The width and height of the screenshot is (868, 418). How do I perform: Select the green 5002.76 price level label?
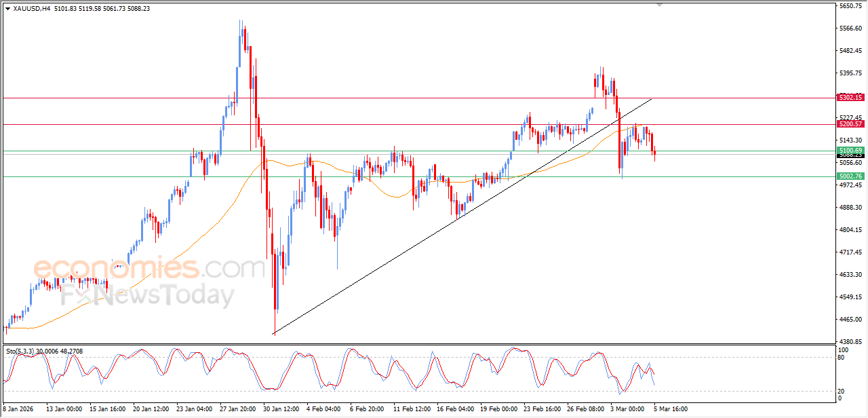[850, 176]
